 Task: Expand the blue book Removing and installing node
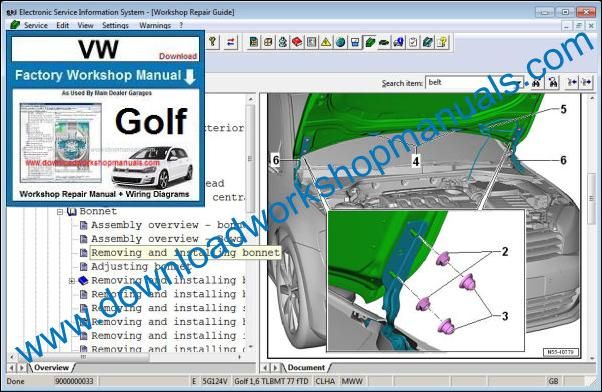(72, 281)
